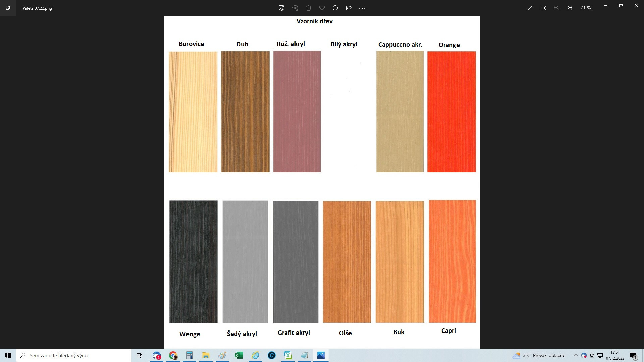Screen dimensions: 644x362
Task: Click the rotate image icon
Action: point(295,8)
